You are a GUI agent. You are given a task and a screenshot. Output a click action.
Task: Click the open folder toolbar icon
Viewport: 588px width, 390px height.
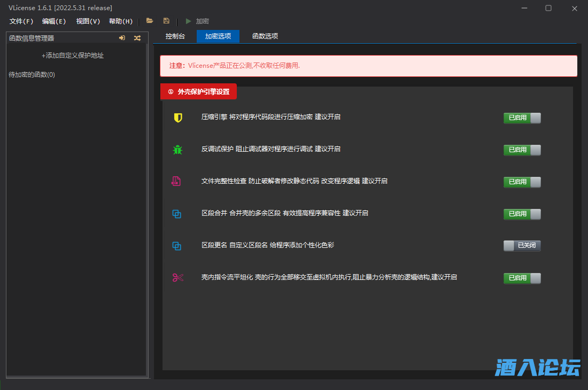pyautogui.click(x=150, y=21)
